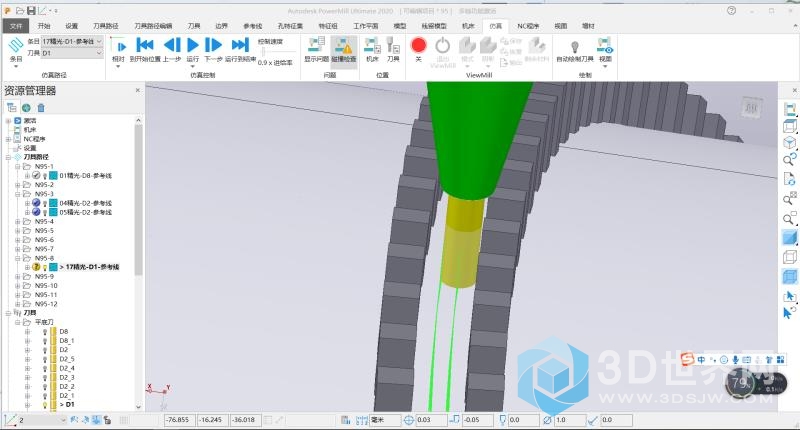Toggle lightbulb of 17精光-D1 toolpath
Viewport: 800px width, 430px height.
click(45, 267)
